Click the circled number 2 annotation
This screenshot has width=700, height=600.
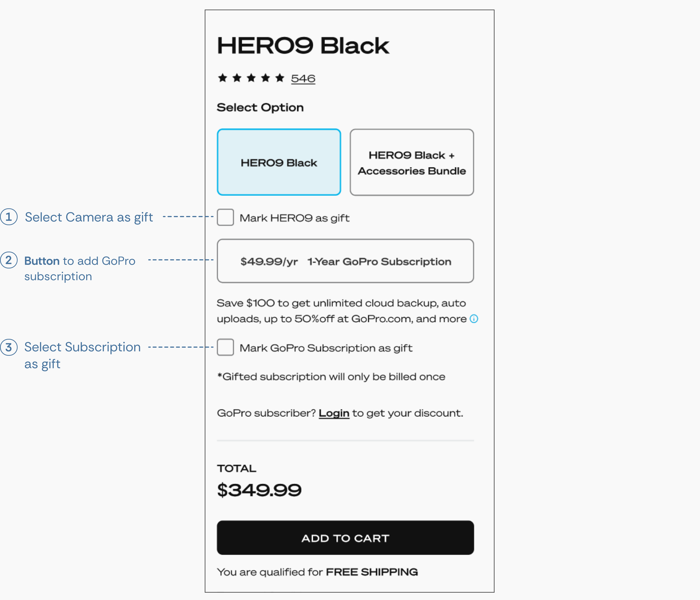coord(9,260)
